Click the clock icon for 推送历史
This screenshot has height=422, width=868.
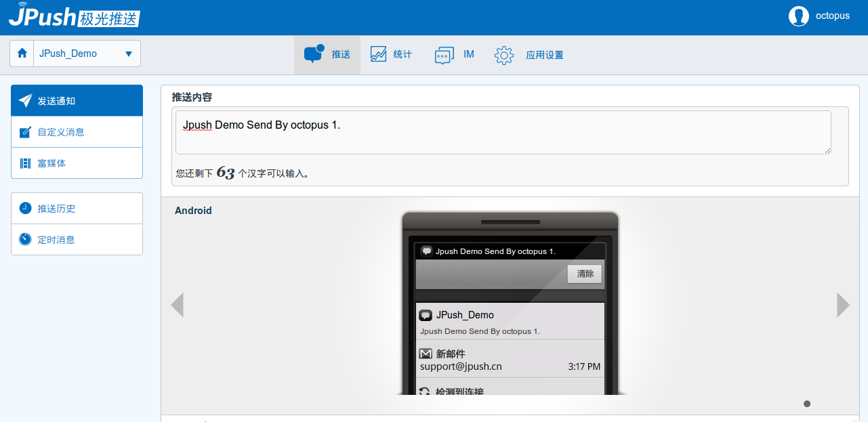click(25, 208)
